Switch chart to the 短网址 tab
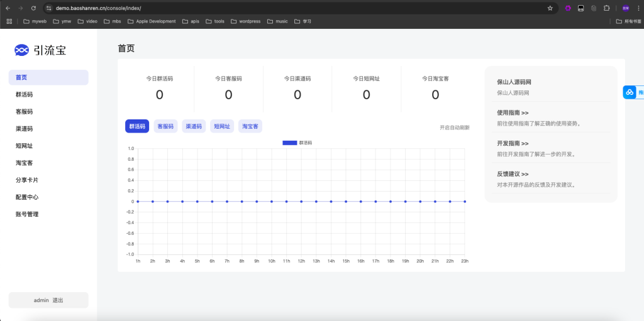Screen dimensions: 644x321 coord(222,126)
